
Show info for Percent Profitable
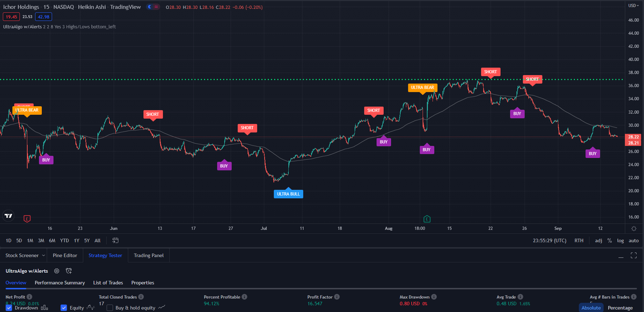coord(244,296)
